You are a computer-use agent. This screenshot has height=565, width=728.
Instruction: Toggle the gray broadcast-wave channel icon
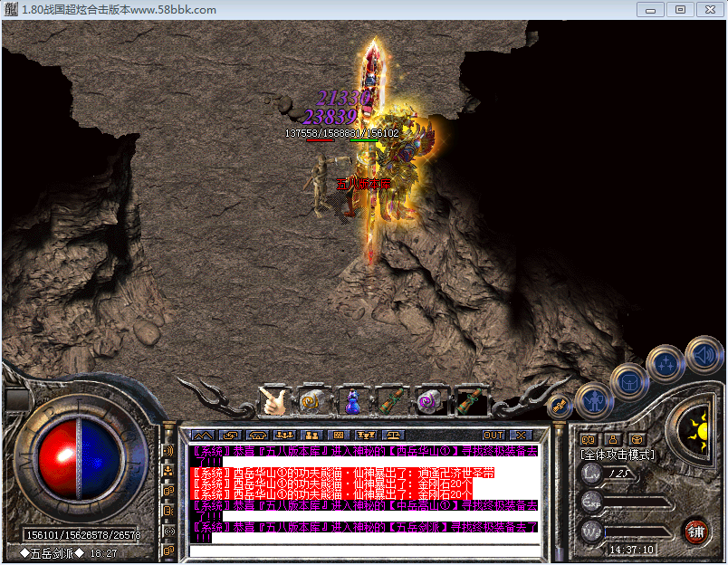168,531
